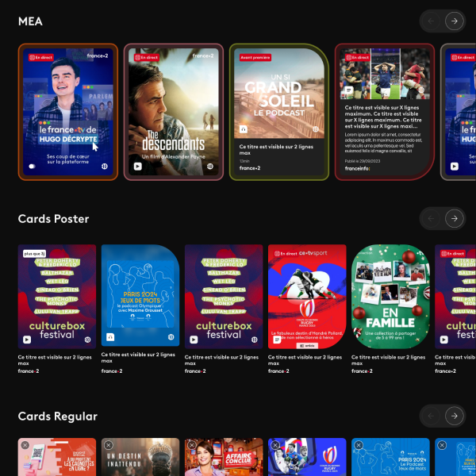Play The Descendants via its play icon
476x476 pixels.
tap(138, 167)
